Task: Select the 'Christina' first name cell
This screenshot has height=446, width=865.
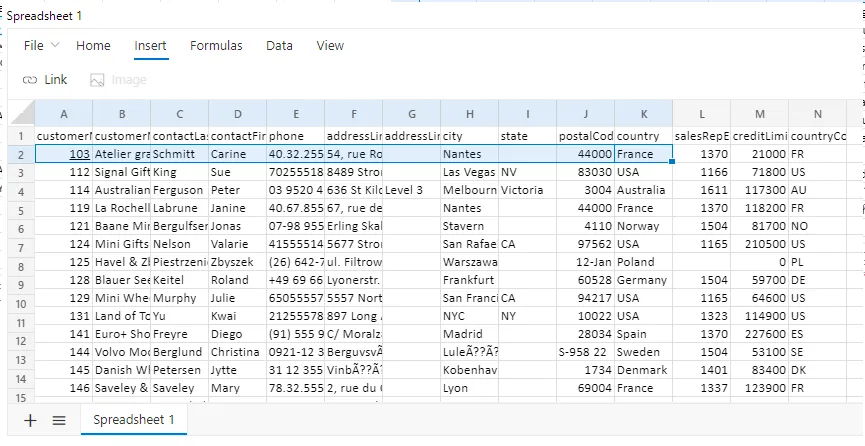Action: [238, 352]
